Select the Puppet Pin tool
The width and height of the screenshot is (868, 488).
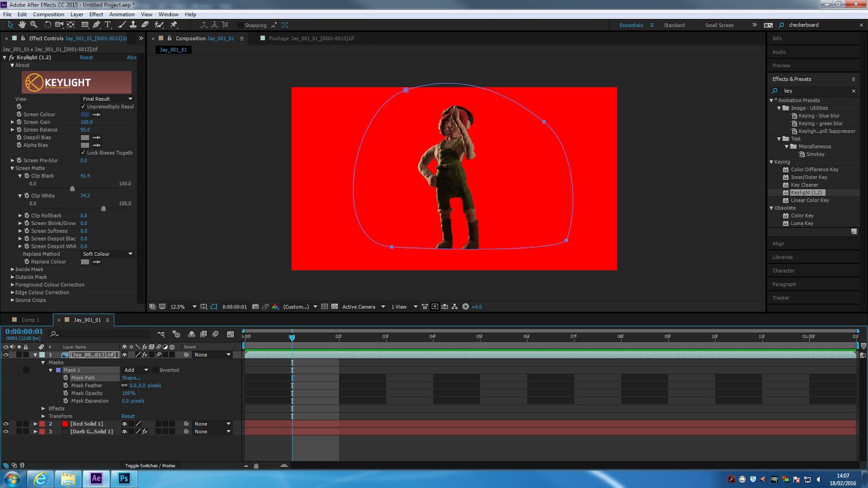(174, 25)
